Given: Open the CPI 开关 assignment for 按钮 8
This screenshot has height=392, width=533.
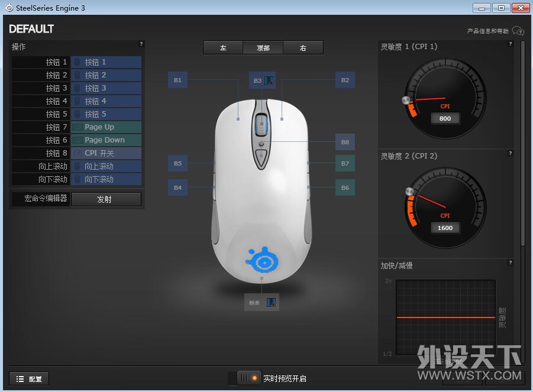Looking at the screenshot, I should point(106,153).
